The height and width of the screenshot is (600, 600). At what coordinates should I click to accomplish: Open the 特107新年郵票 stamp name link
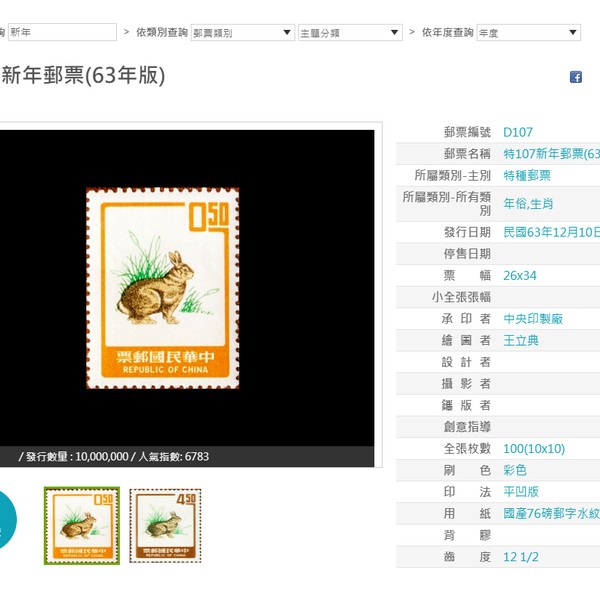click(551, 154)
